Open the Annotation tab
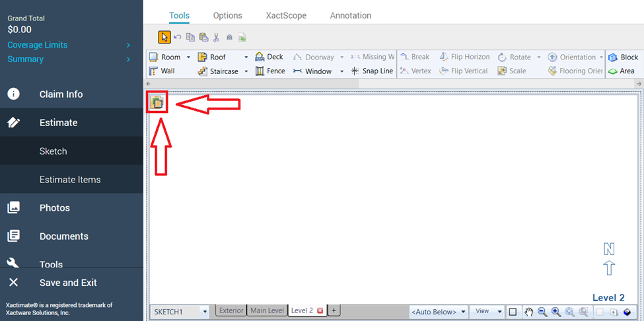This screenshot has width=644, height=321. (x=351, y=16)
